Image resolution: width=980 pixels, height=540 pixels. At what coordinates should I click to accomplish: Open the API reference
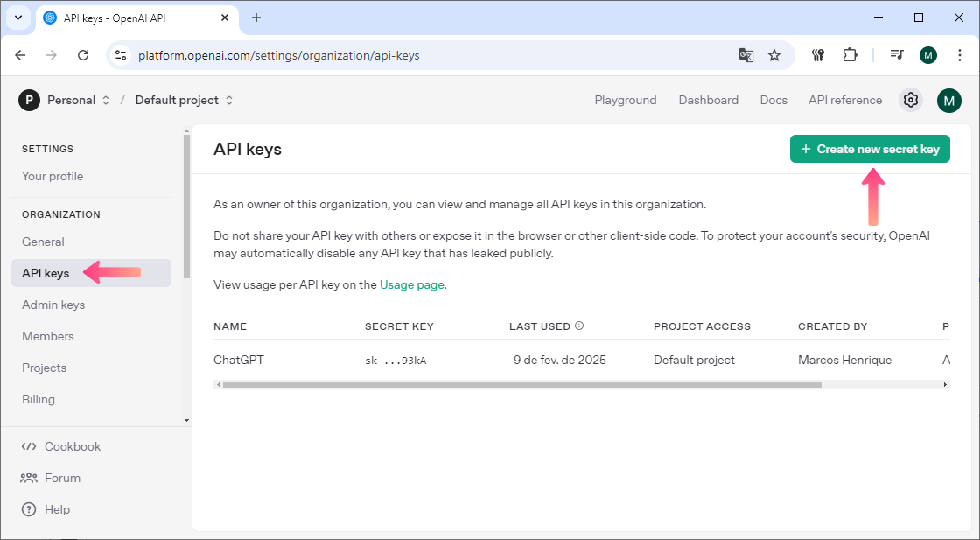pos(845,100)
